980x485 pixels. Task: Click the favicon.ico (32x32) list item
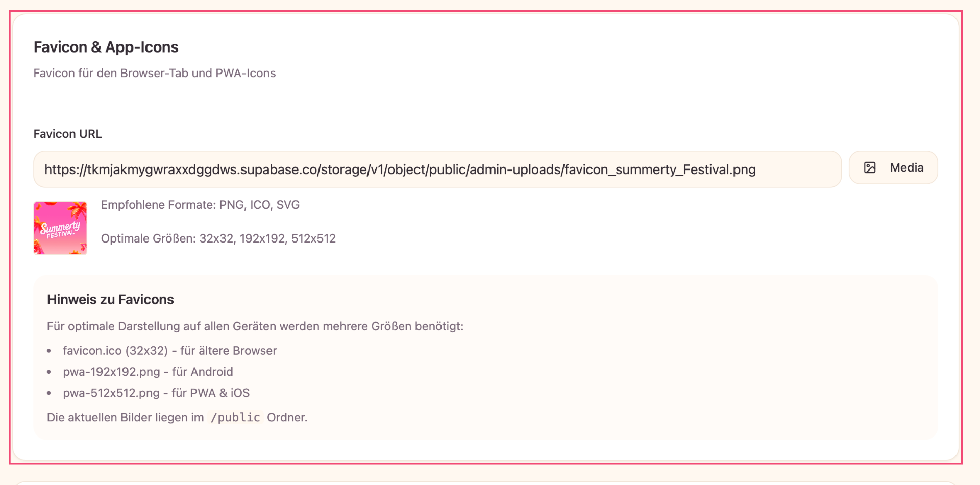click(169, 351)
